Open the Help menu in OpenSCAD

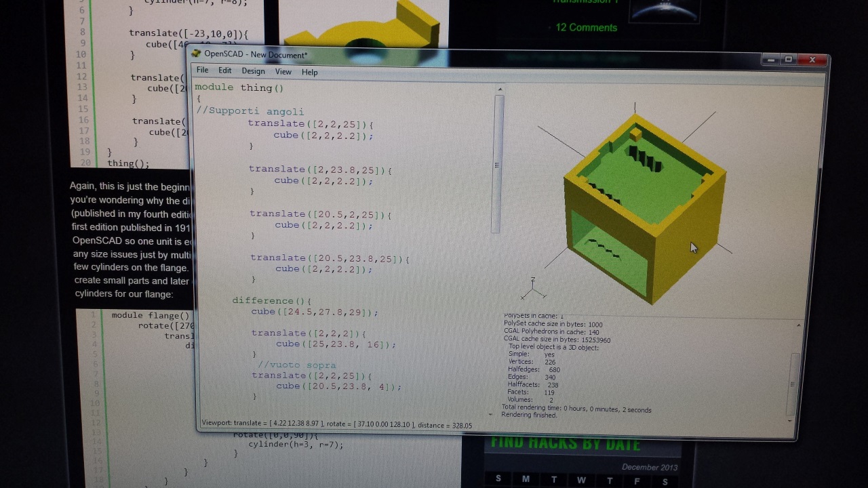[x=309, y=73]
